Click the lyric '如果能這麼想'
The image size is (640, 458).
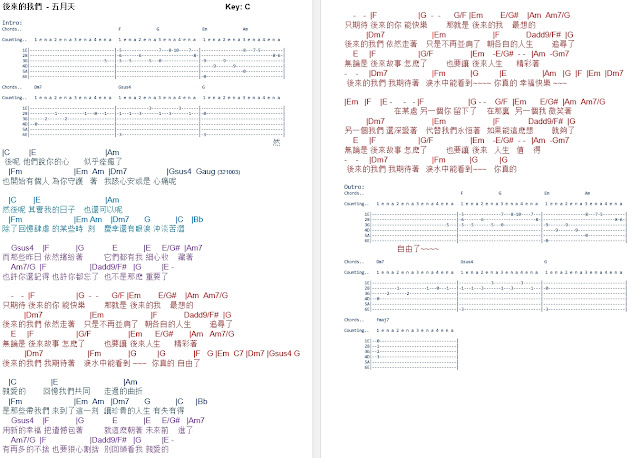click(510, 131)
